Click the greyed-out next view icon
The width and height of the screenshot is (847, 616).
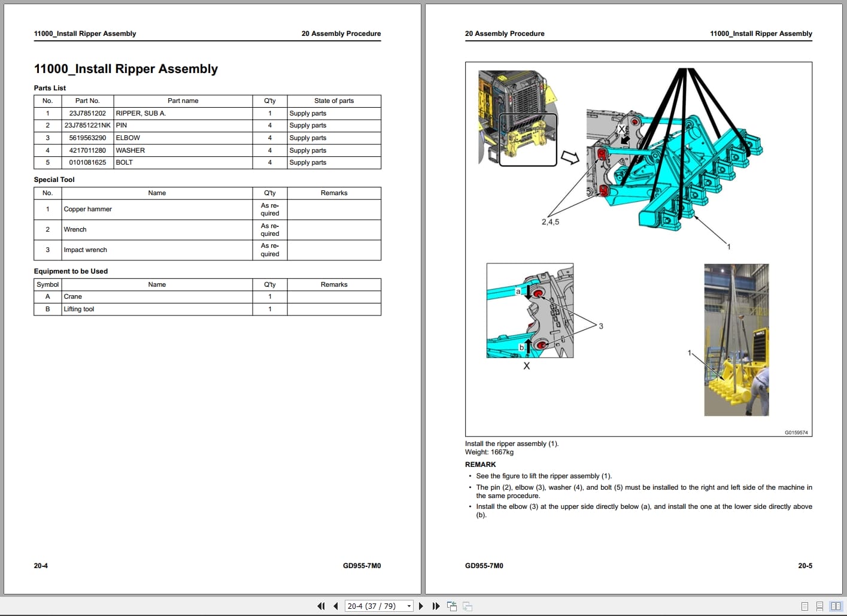467,606
